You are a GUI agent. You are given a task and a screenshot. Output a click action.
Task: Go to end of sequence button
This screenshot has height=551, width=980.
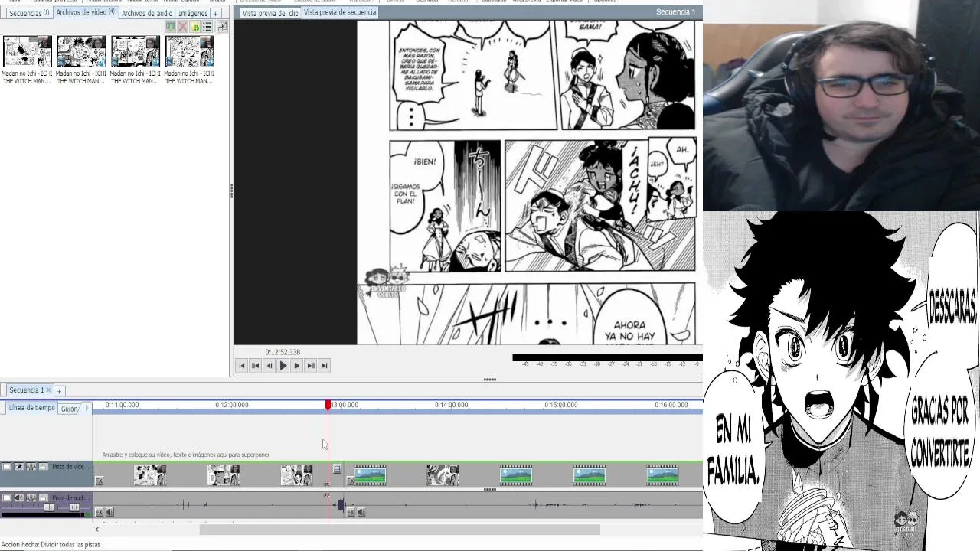[325, 366]
